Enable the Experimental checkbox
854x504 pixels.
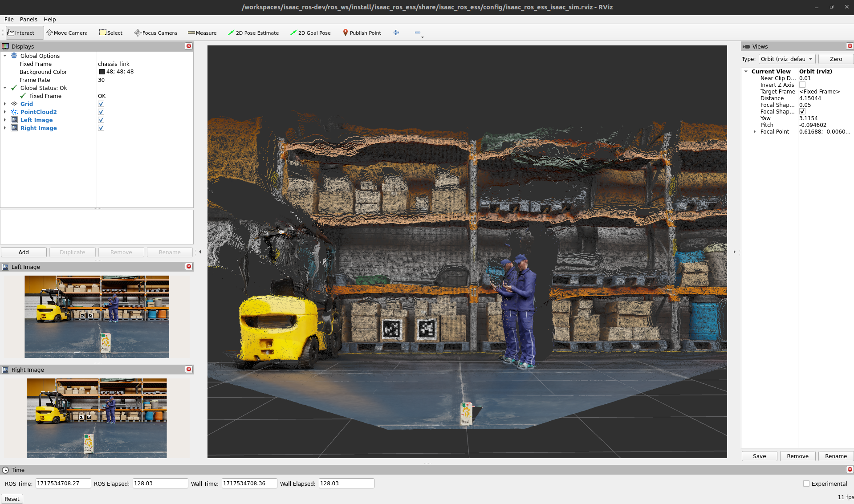click(806, 484)
